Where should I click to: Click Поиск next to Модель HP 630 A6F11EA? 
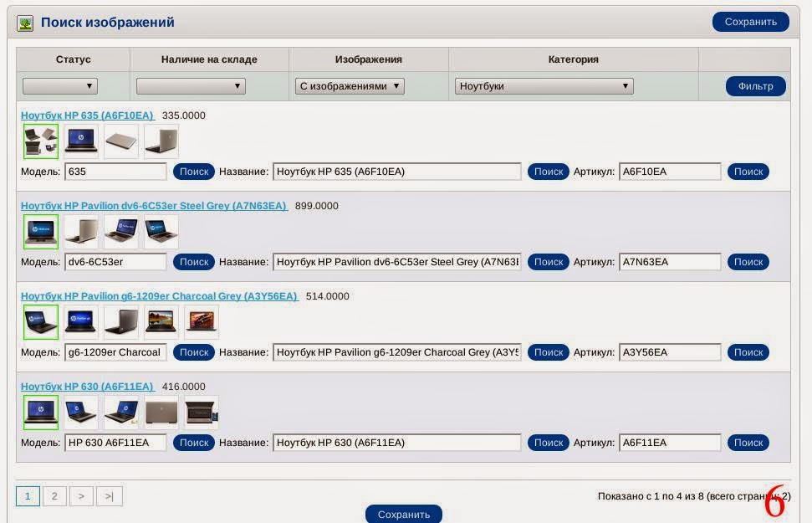point(194,443)
